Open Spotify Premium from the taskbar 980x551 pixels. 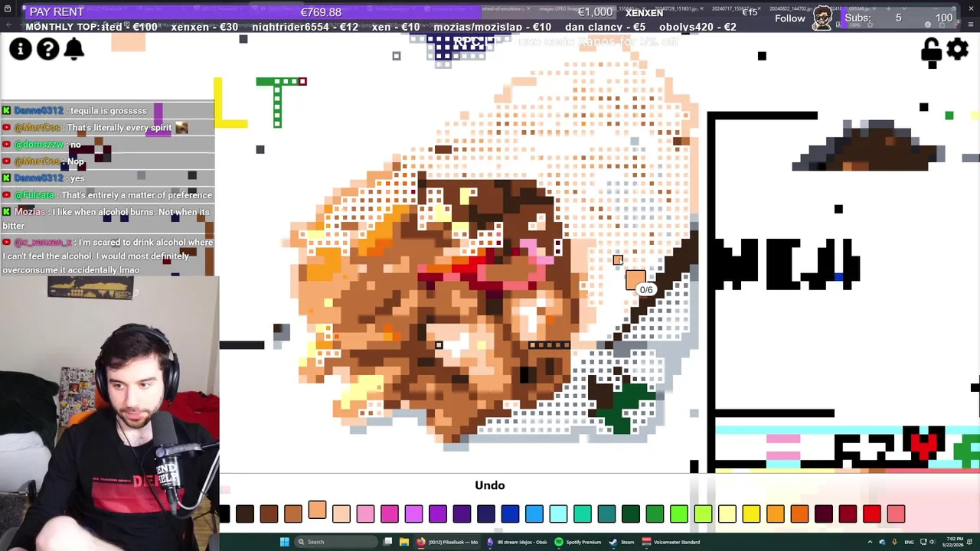[578, 542]
